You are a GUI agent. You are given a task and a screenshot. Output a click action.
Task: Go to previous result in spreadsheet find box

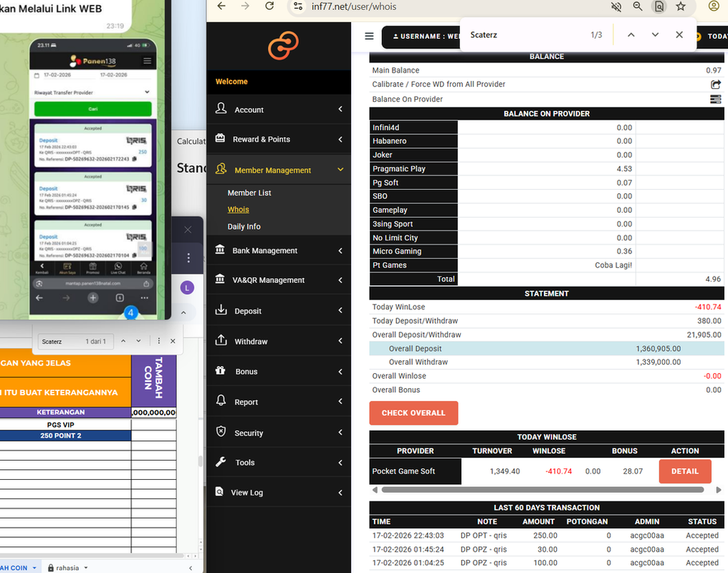(x=123, y=341)
